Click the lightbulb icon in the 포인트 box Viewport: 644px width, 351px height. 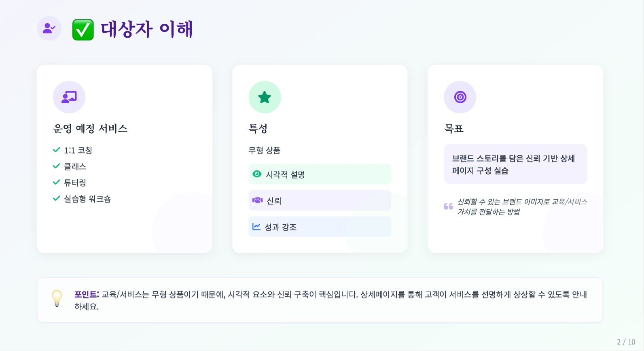coord(57,299)
